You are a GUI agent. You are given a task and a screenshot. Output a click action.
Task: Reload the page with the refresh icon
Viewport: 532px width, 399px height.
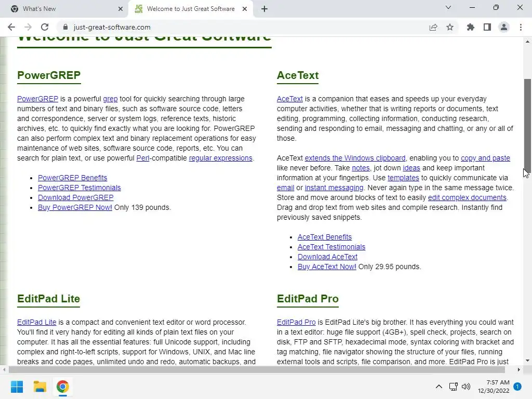(x=45, y=27)
